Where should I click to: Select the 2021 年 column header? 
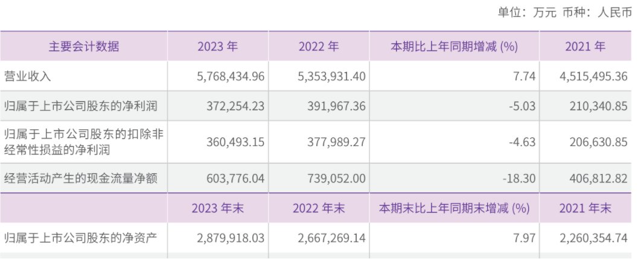(x=585, y=46)
